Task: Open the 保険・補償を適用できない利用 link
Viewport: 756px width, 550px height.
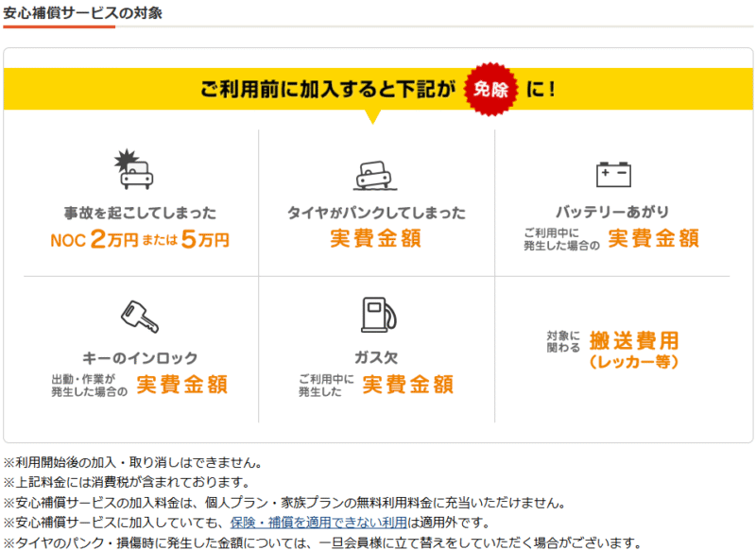Action: 318,523
